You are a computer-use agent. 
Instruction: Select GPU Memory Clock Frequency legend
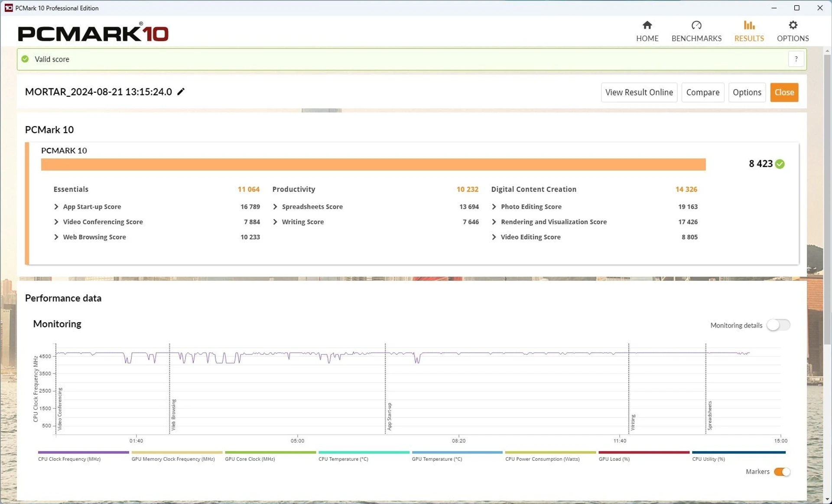[177, 456]
